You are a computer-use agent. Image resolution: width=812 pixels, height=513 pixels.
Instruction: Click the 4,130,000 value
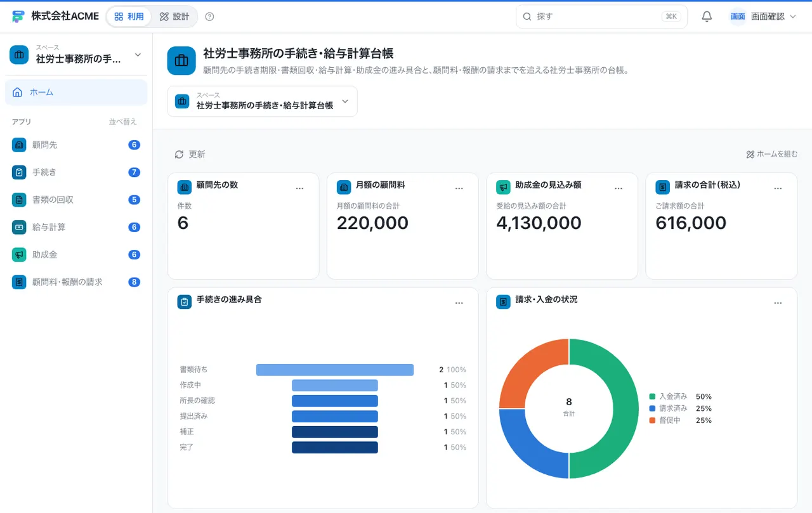coord(539,223)
